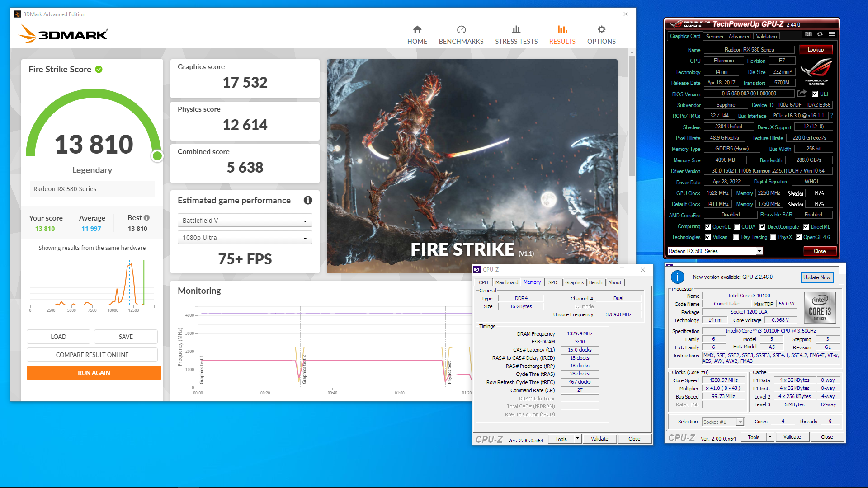Toggle the DirectCompute checkbox in GPU-Z
Viewport: 868px width, 488px height.
click(762, 227)
